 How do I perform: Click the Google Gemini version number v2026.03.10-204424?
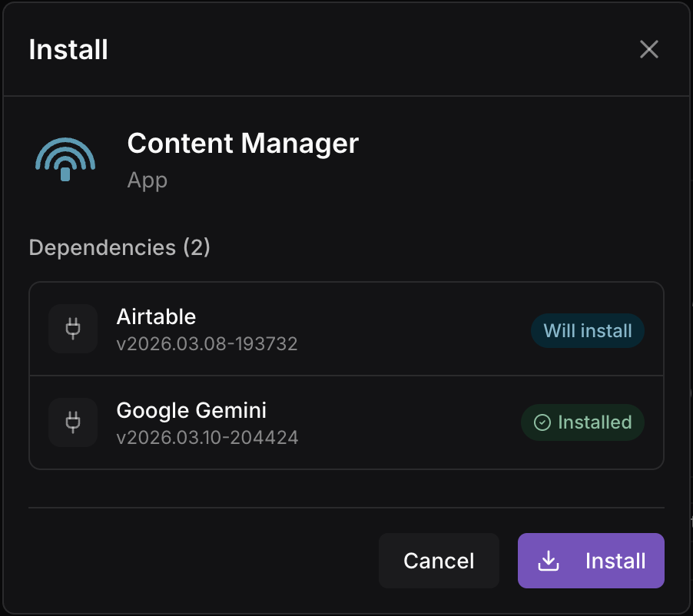(207, 438)
